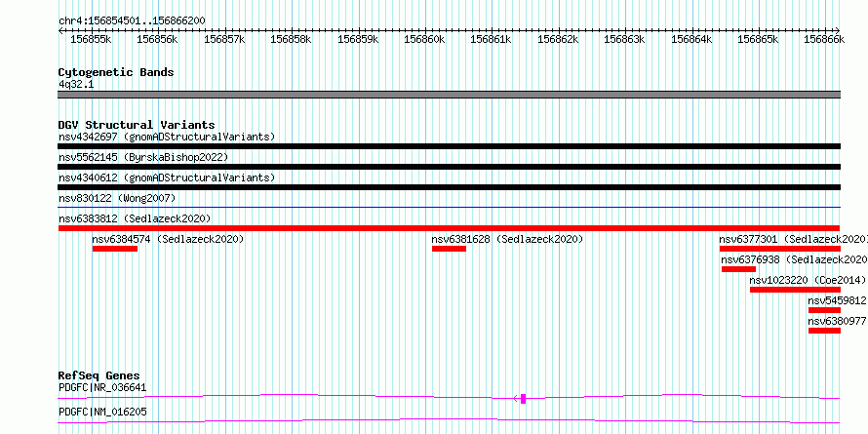Open variant label nsv5562145 (ByrskaBishop2022)
Screen dimensions: 868x434
click(x=143, y=157)
